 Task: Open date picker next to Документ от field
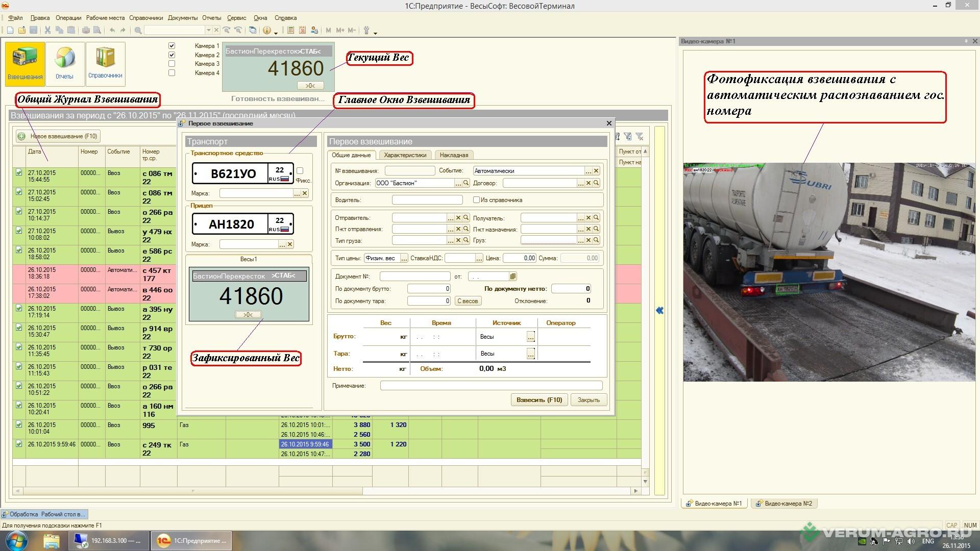513,276
